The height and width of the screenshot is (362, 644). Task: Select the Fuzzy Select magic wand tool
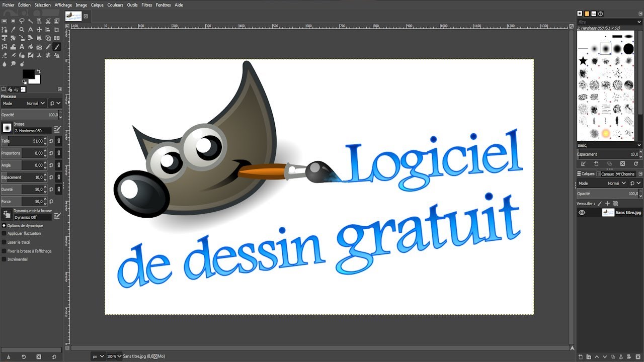click(x=31, y=21)
